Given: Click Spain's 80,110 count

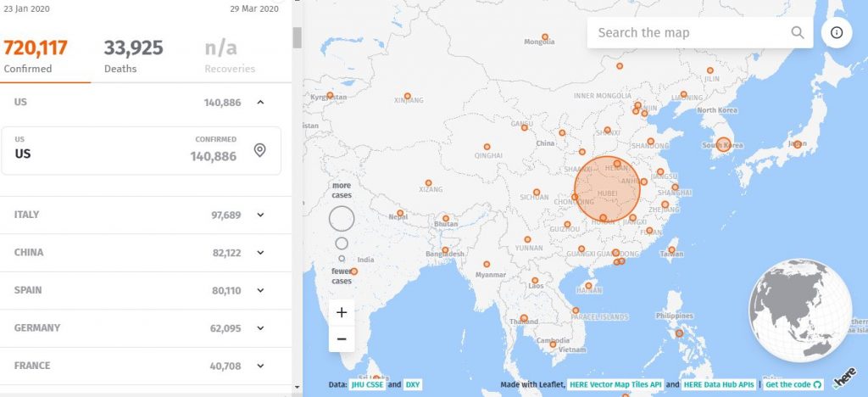Looking at the screenshot, I should click(x=226, y=290).
